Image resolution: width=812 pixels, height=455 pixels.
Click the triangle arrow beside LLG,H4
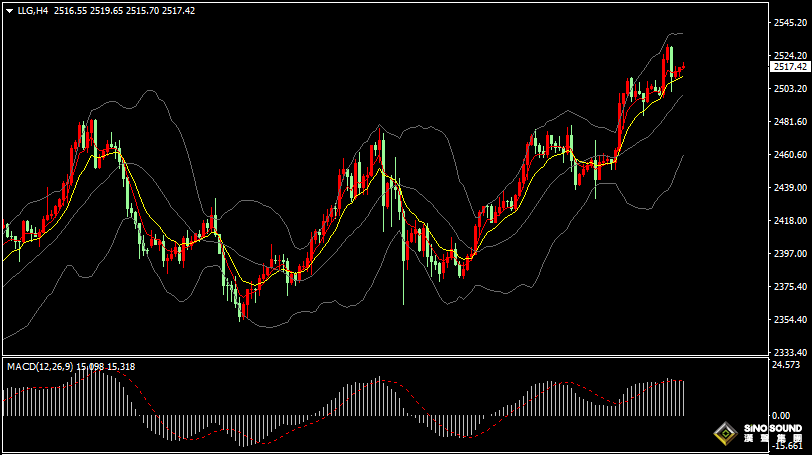tap(9, 10)
